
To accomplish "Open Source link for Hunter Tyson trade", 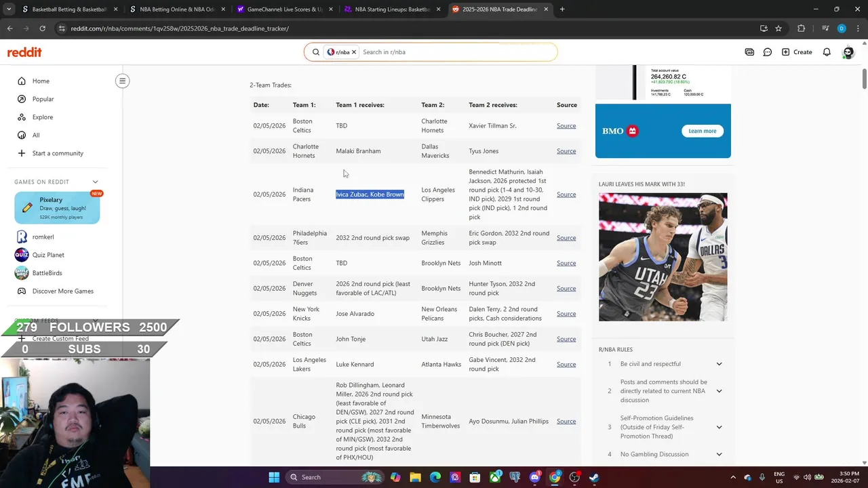I will (x=566, y=289).
